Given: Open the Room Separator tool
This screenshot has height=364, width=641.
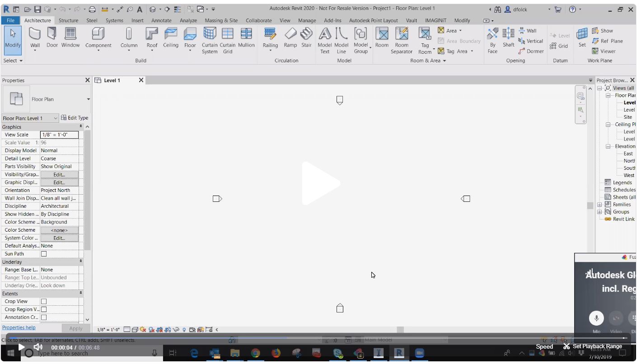Looking at the screenshot, I should pyautogui.click(x=402, y=40).
